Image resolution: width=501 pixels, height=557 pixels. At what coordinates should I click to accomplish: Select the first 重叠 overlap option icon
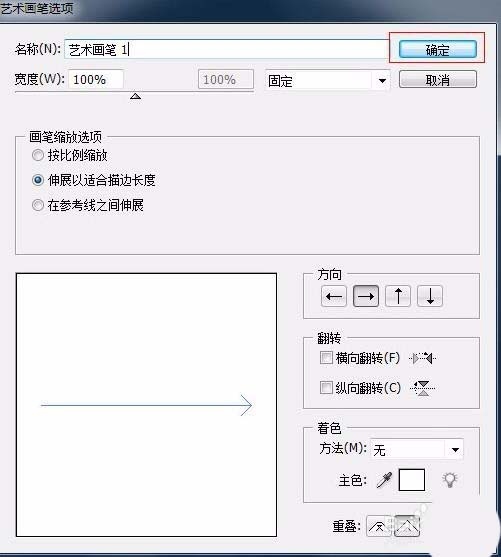(378, 526)
